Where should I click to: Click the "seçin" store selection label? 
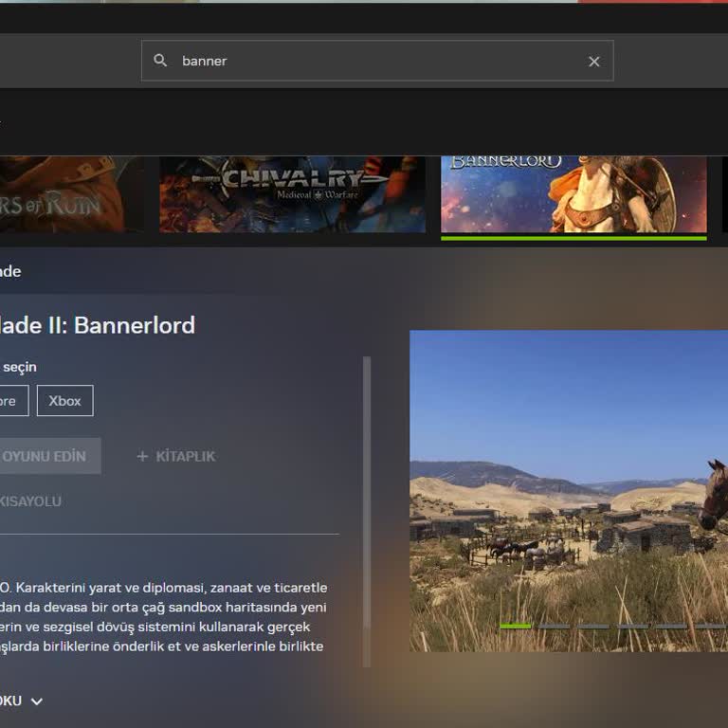coord(20,367)
